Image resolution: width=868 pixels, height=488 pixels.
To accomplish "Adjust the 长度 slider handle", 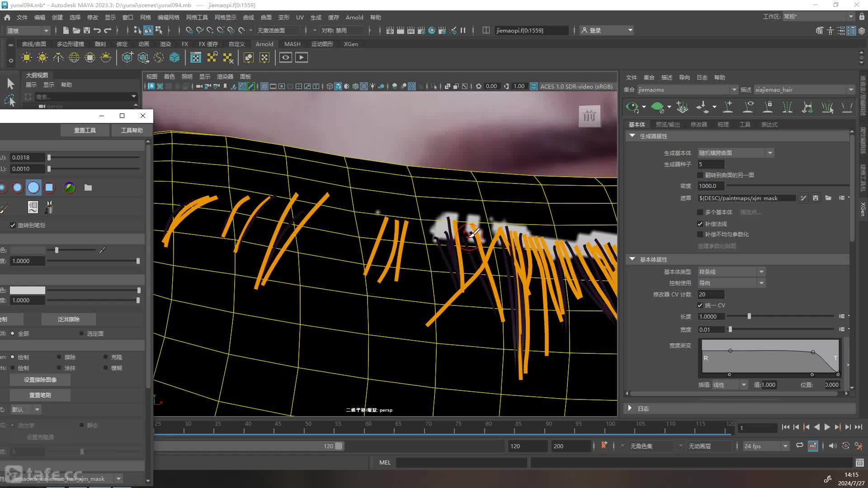I will [x=749, y=316].
